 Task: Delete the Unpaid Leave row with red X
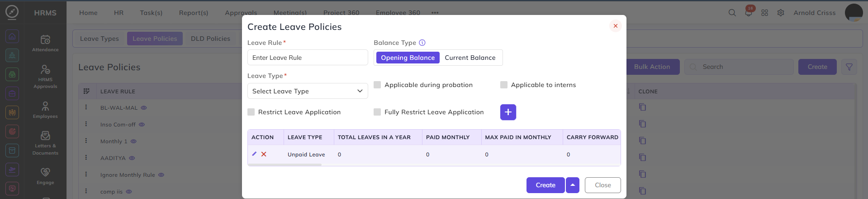pos(264,154)
